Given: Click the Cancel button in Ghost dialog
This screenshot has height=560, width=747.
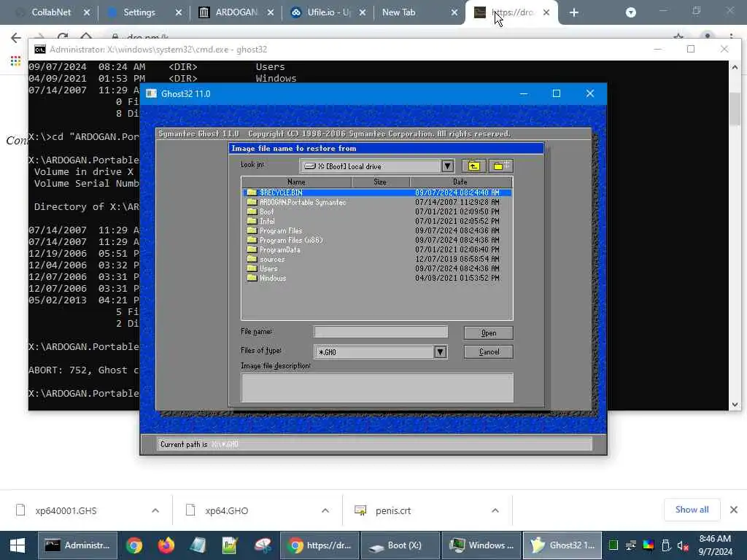Looking at the screenshot, I should click(x=488, y=352).
